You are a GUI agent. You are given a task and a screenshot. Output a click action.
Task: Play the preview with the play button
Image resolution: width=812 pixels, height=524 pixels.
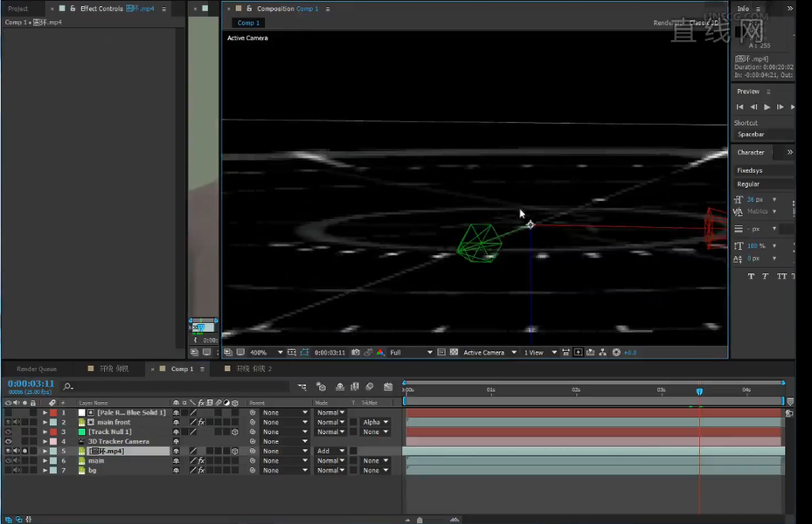(x=767, y=107)
